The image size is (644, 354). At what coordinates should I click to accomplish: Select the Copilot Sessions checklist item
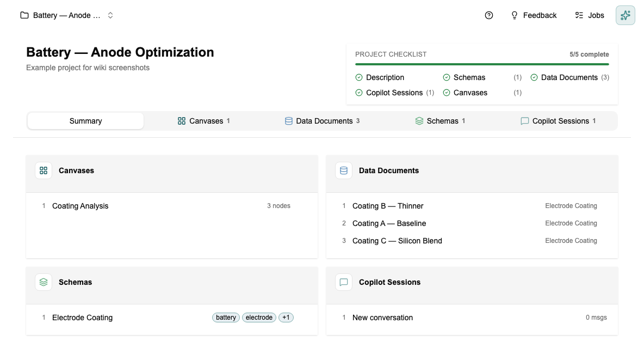click(x=395, y=93)
